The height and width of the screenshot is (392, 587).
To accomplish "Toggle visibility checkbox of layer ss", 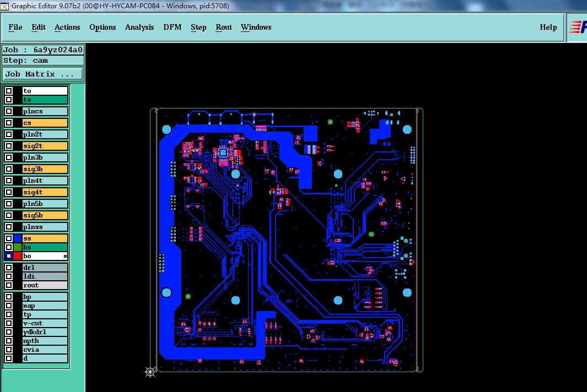I will click(x=9, y=238).
